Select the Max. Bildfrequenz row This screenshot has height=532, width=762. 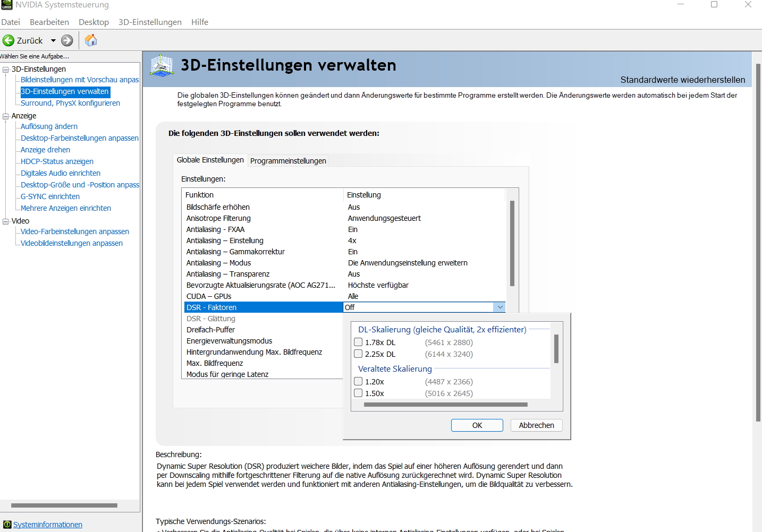click(x=264, y=363)
